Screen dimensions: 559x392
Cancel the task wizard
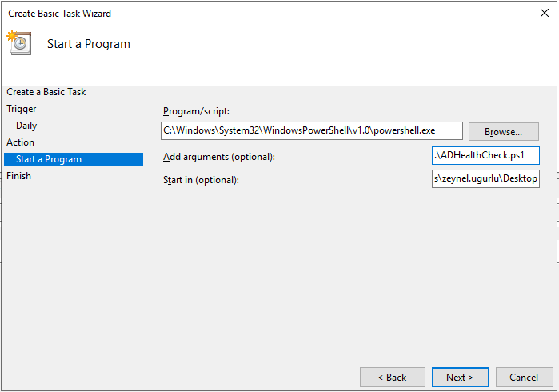[x=524, y=377]
